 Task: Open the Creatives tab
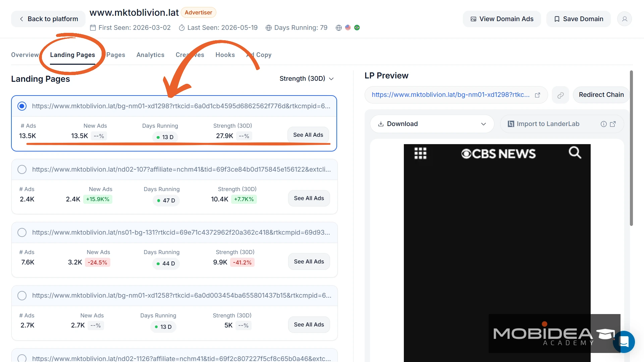click(x=190, y=55)
